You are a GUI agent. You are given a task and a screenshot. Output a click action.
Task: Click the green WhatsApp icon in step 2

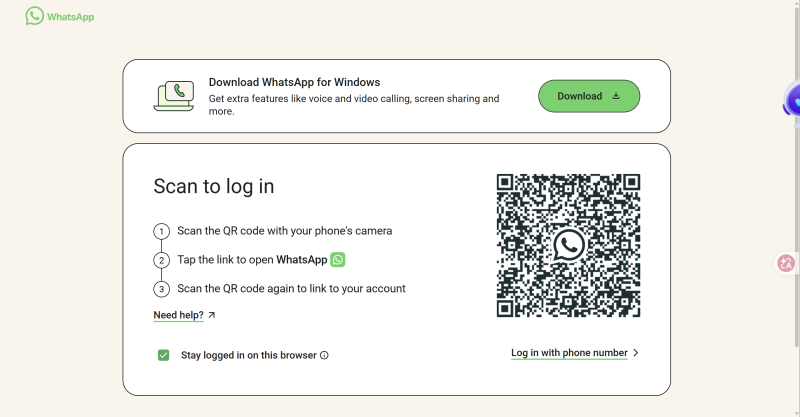tap(338, 260)
